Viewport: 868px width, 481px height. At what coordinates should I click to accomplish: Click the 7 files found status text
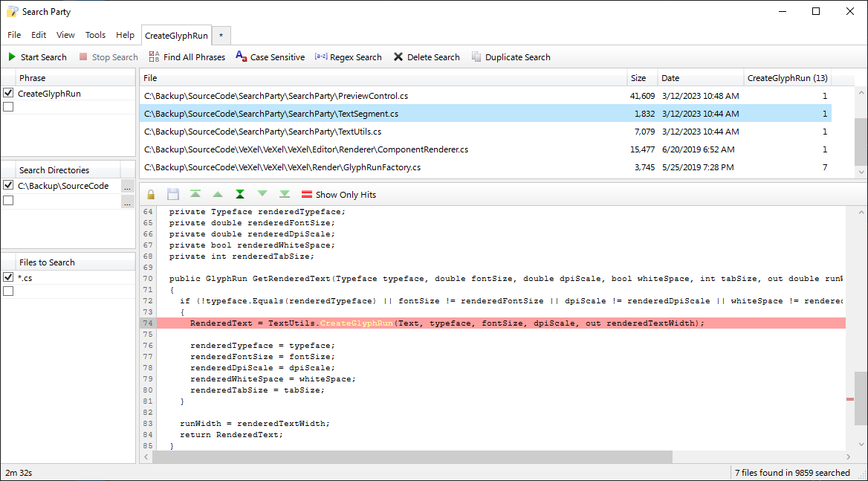click(x=792, y=473)
